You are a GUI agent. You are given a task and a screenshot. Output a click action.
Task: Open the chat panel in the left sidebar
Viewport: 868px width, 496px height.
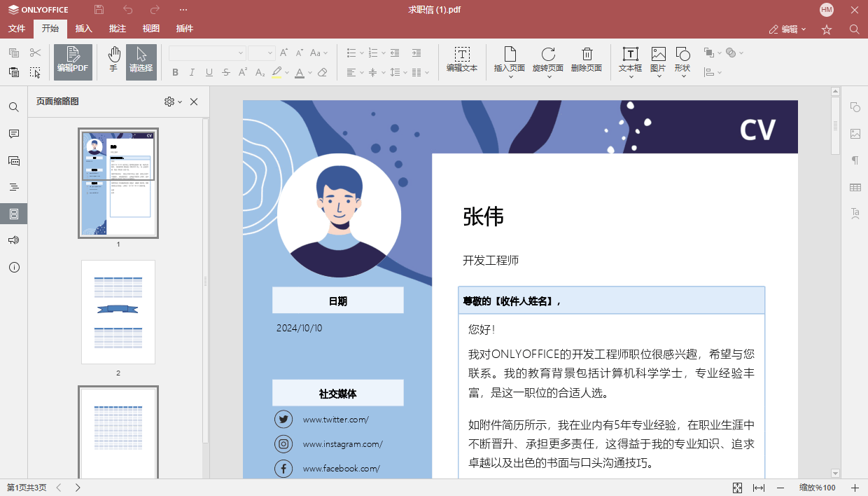coord(14,160)
